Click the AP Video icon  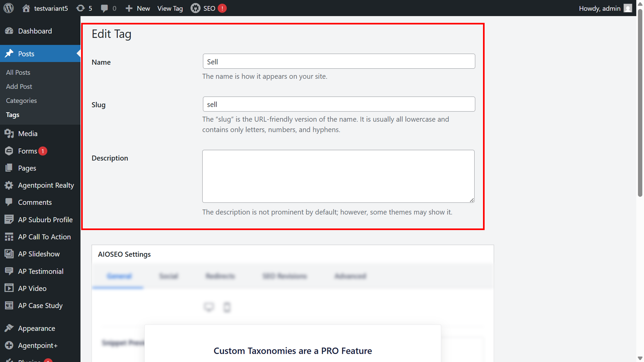[9, 288]
